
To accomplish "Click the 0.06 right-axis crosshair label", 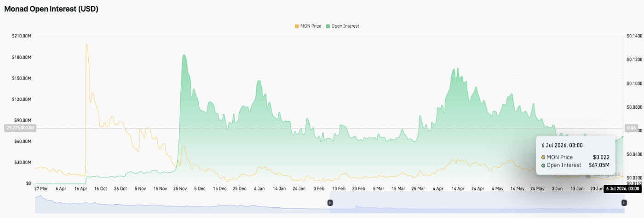I will pos(631,128).
